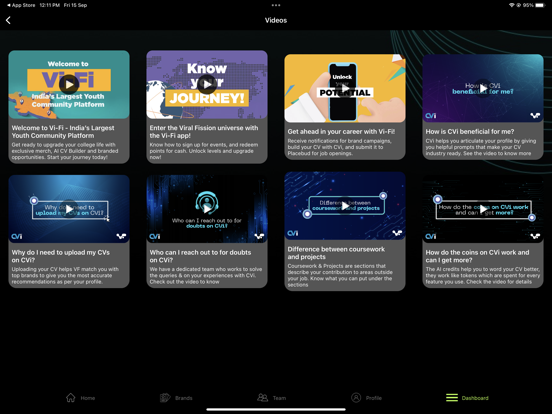This screenshot has width=552, height=414.
Task: Play the How is CVi beneficial video
Action: pos(483,88)
